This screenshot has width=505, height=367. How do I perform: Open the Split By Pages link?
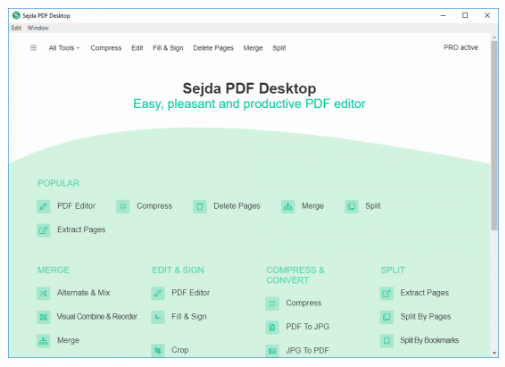426,316
